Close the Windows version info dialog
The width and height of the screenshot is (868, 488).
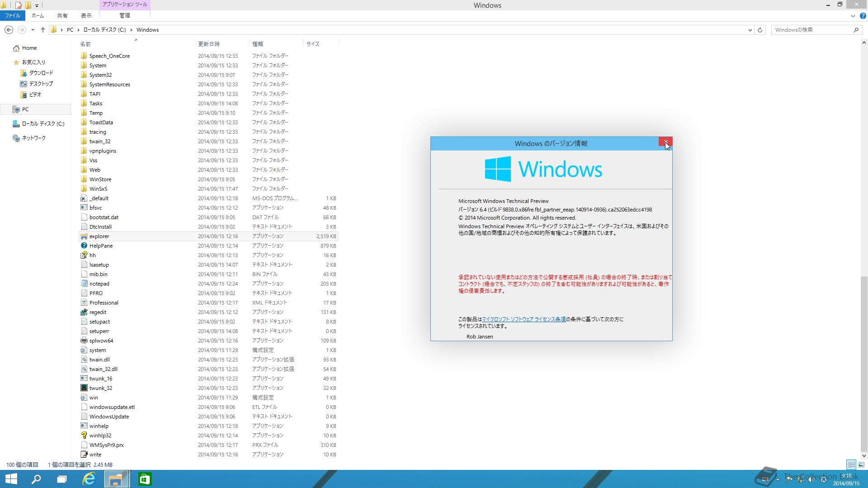click(665, 142)
